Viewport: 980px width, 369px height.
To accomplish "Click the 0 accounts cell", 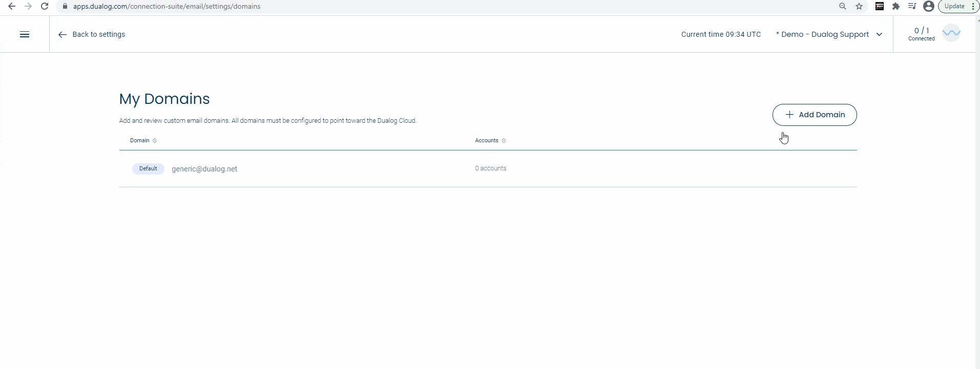I will tap(490, 168).
